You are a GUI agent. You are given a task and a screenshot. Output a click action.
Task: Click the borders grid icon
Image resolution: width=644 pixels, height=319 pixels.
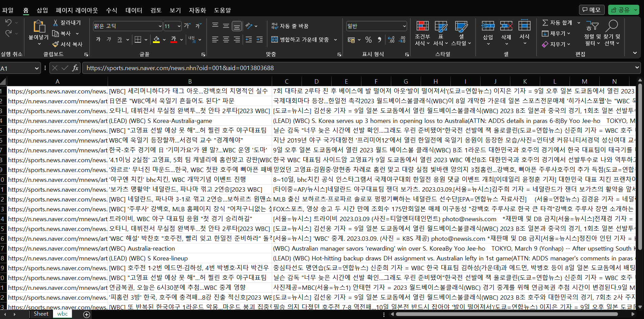(138, 40)
